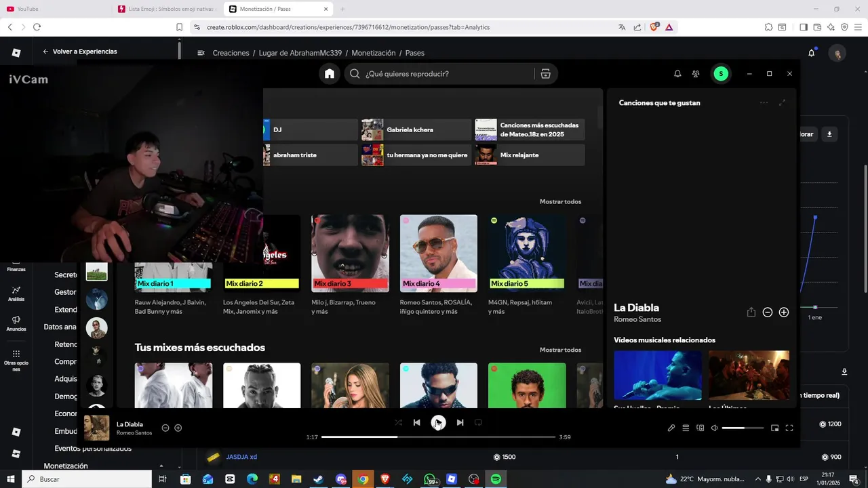Open Eventos personalizados in Roblox sidebar
868x488 pixels.
tap(93, 449)
